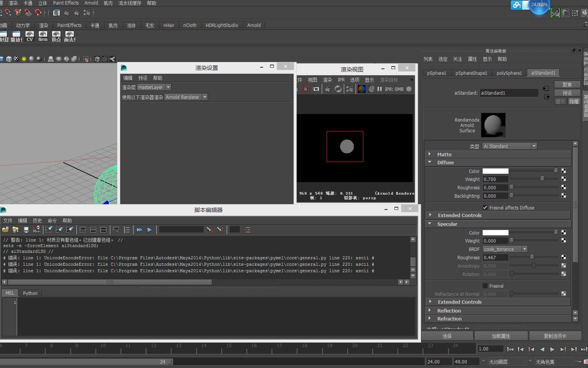Click the snapshot camera icon in Render View

click(316, 89)
